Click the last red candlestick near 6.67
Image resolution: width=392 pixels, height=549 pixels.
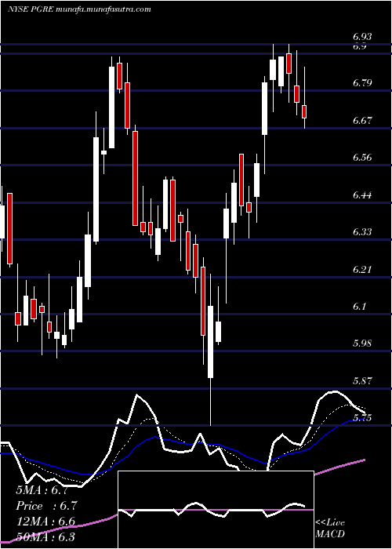pos(304,111)
